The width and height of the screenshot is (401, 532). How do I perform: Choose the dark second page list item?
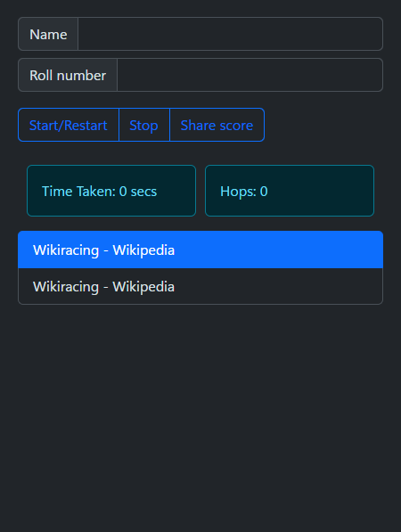coord(200,286)
